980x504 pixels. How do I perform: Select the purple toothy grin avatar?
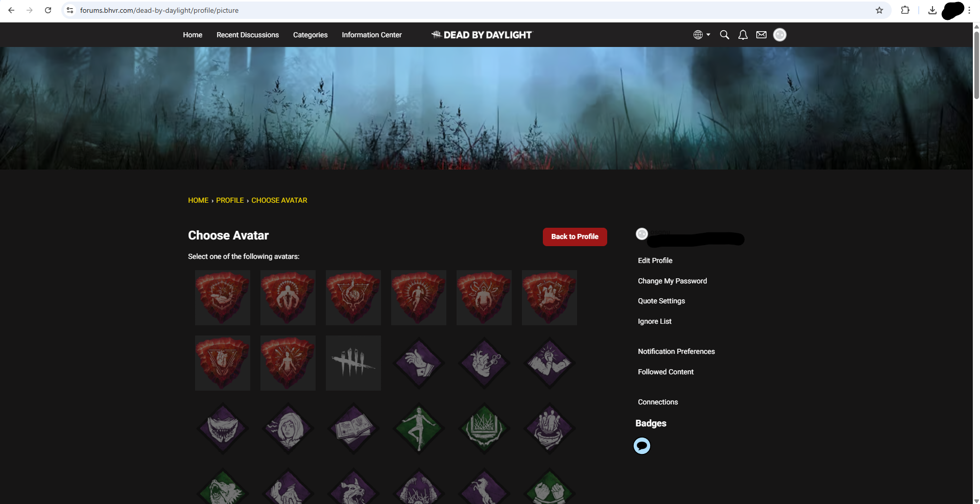pos(223,428)
